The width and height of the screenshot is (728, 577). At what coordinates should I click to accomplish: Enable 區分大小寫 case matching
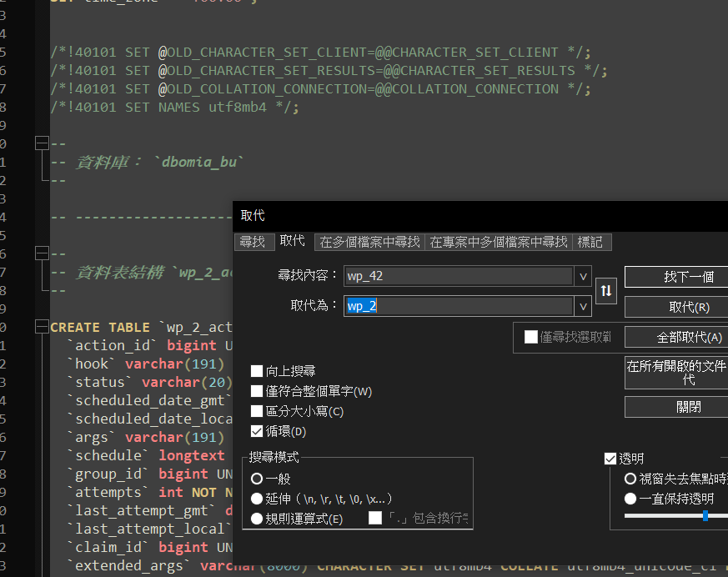[258, 411]
